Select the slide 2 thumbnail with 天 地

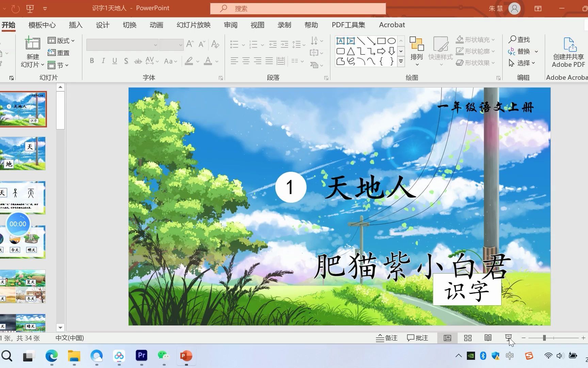point(23,154)
